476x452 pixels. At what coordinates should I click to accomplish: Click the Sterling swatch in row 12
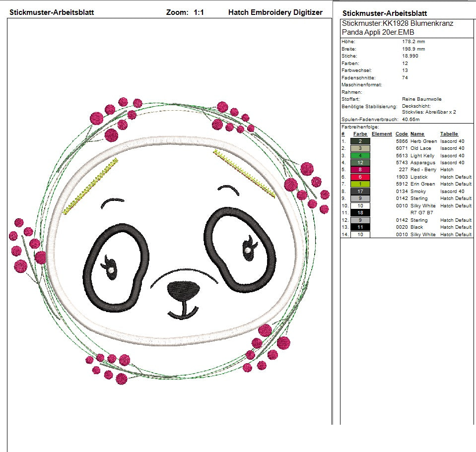tap(360, 220)
